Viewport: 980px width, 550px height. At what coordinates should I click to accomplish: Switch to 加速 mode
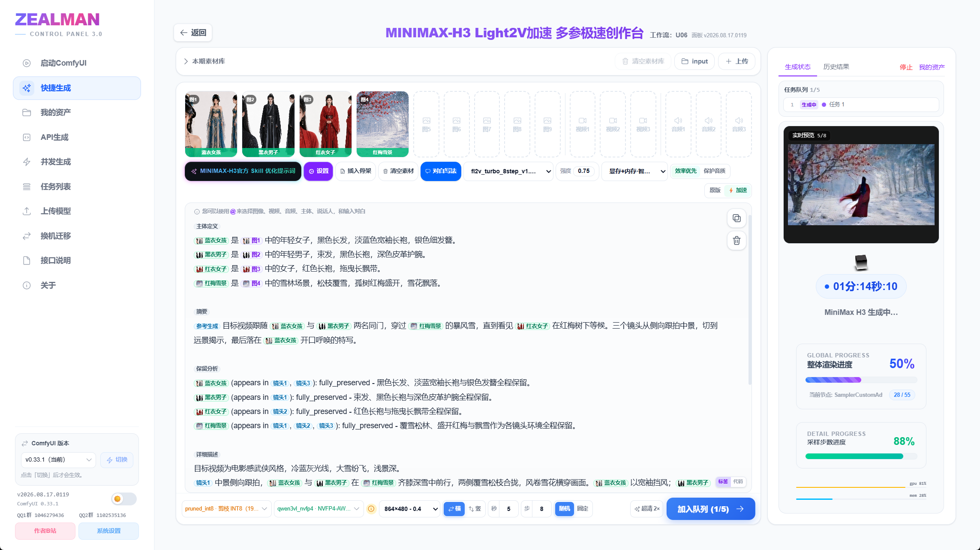738,190
